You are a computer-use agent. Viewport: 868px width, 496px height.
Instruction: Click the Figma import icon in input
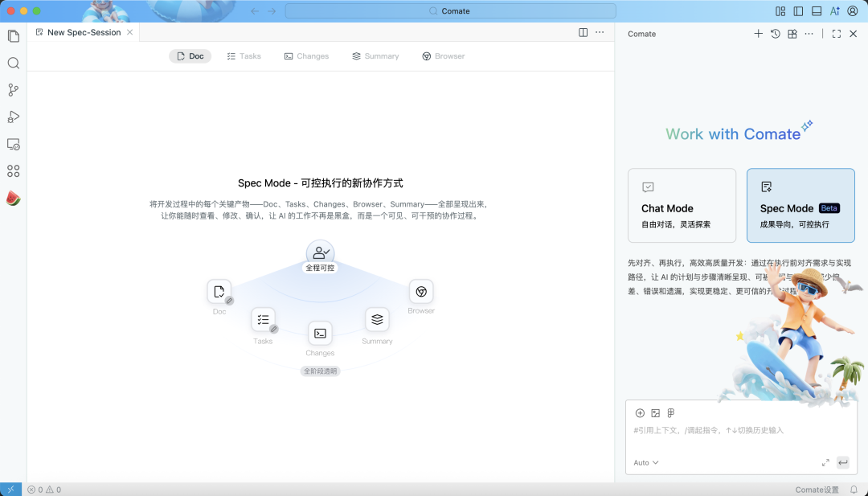pyautogui.click(x=671, y=413)
